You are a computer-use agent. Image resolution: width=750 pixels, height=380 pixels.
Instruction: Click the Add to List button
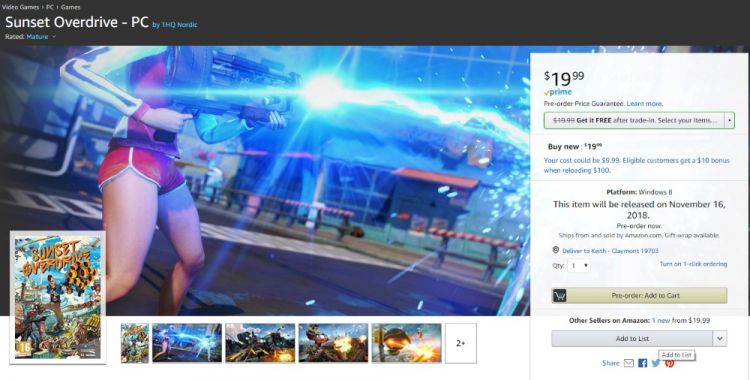pyautogui.click(x=632, y=338)
